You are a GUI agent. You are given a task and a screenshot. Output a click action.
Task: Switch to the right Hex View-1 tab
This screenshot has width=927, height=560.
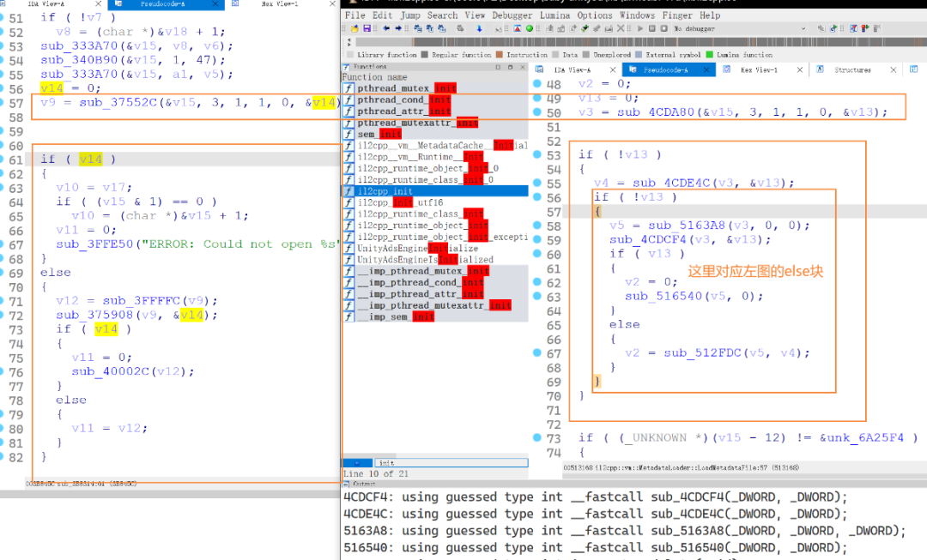759,69
